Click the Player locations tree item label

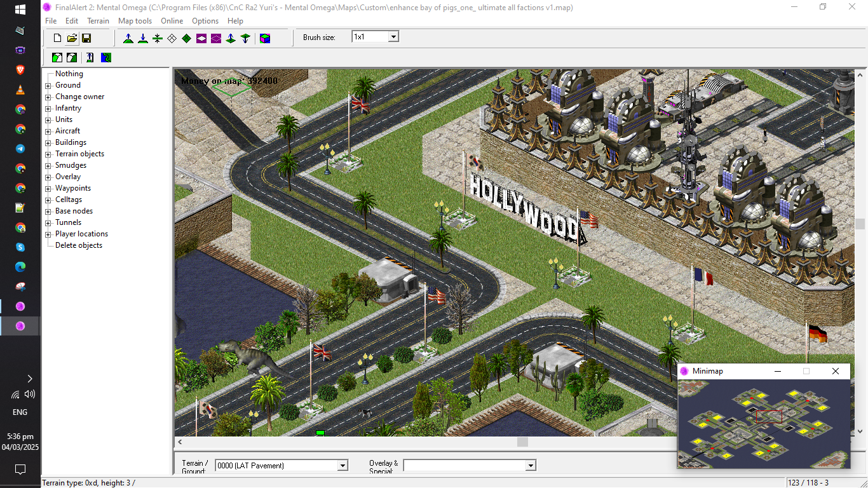[81, 234]
